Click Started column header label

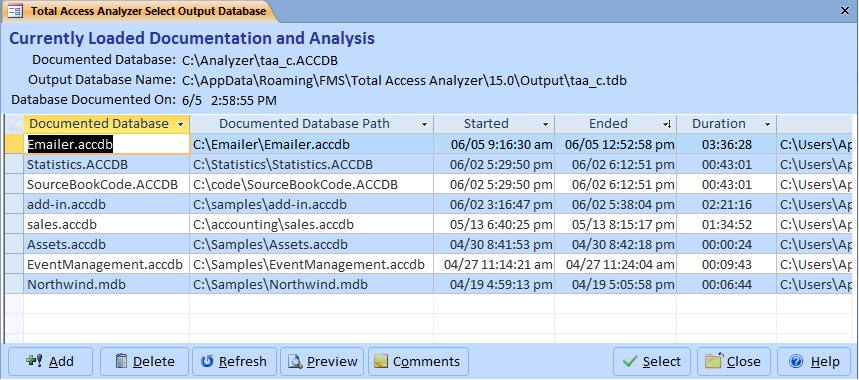486,124
